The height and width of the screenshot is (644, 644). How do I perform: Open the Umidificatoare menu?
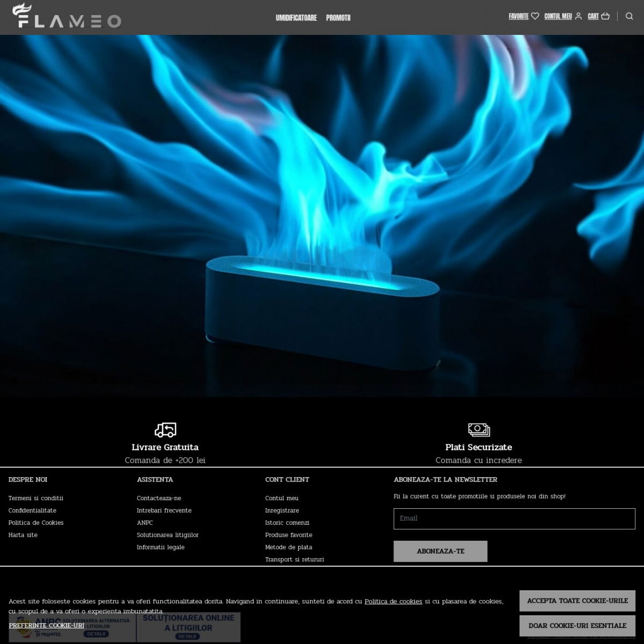tap(296, 18)
